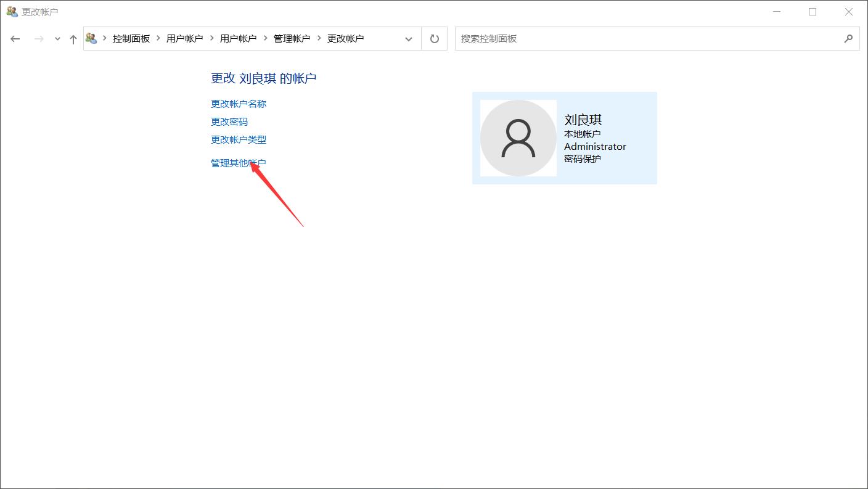Go up one level with up arrow
This screenshot has width=868, height=489.
tap(73, 39)
